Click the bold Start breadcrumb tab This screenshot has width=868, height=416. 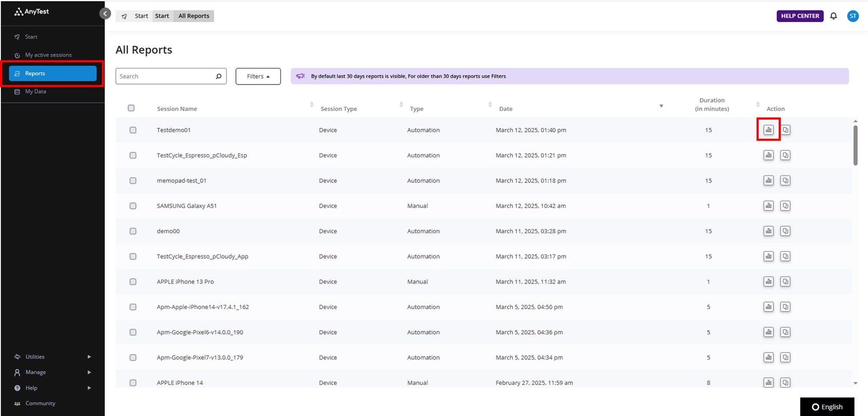pyautogui.click(x=162, y=16)
